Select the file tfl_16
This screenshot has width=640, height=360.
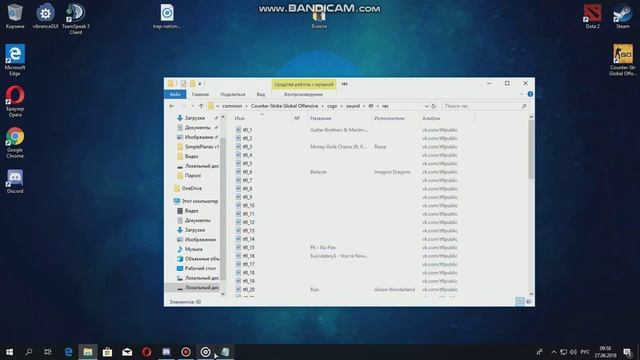(245, 256)
